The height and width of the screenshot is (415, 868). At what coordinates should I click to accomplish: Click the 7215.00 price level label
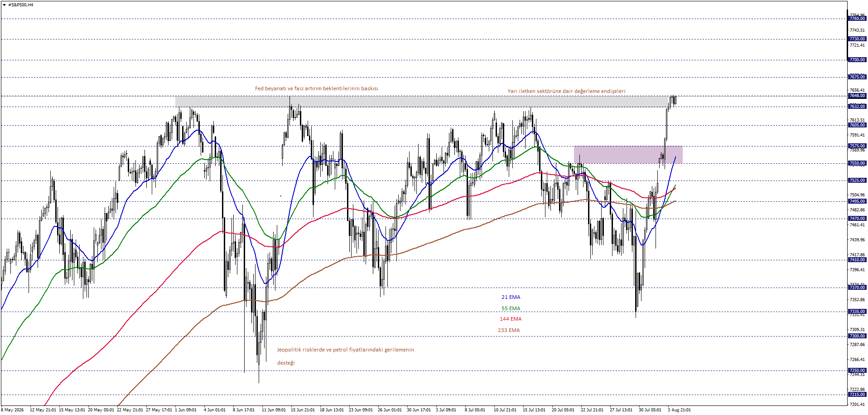[857, 395]
